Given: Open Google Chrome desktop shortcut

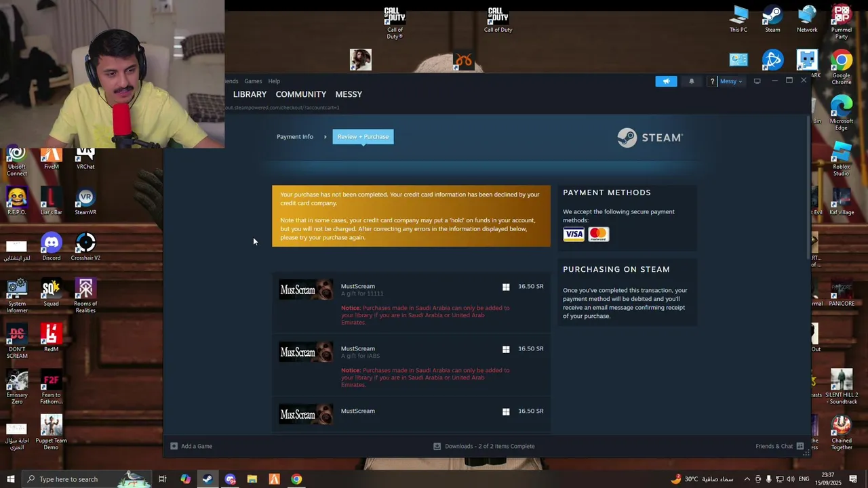Looking at the screenshot, I should 842,68.
